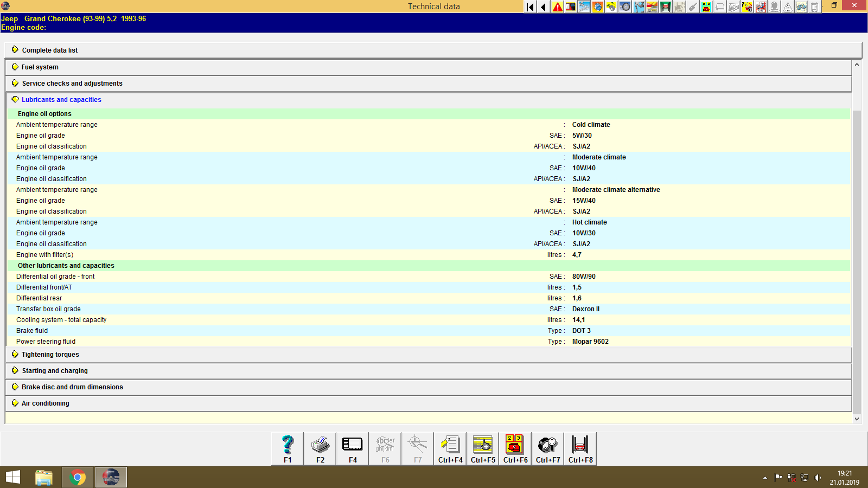Open Help via the F1 question mark icon
The height and width of the screenshot is (488, 868).
tap(287, 445)
